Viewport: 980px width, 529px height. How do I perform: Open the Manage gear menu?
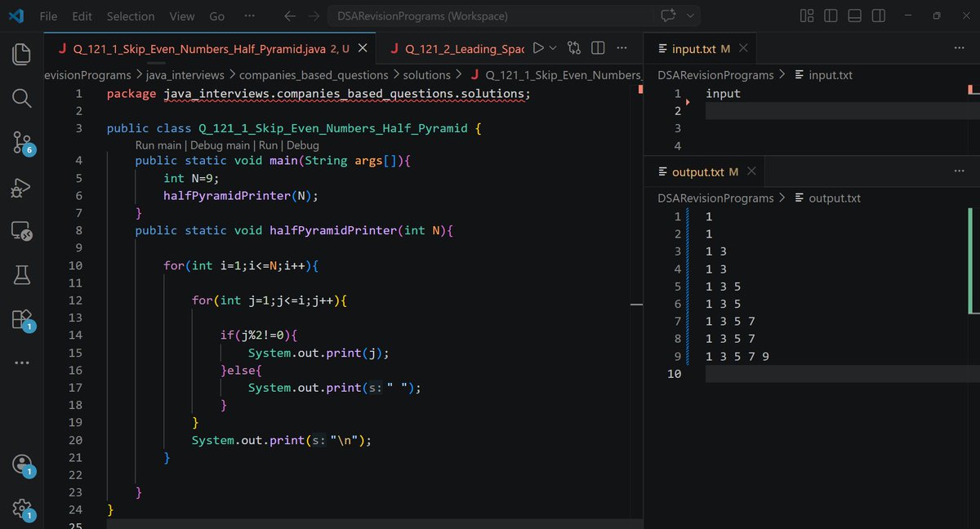coord(22,509)
